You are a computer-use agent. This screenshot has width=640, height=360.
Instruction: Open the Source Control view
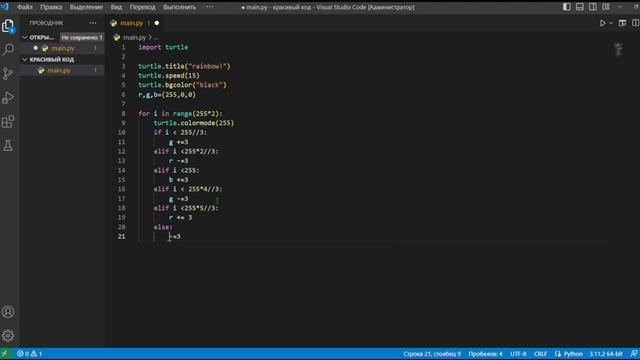coord(8,73)
